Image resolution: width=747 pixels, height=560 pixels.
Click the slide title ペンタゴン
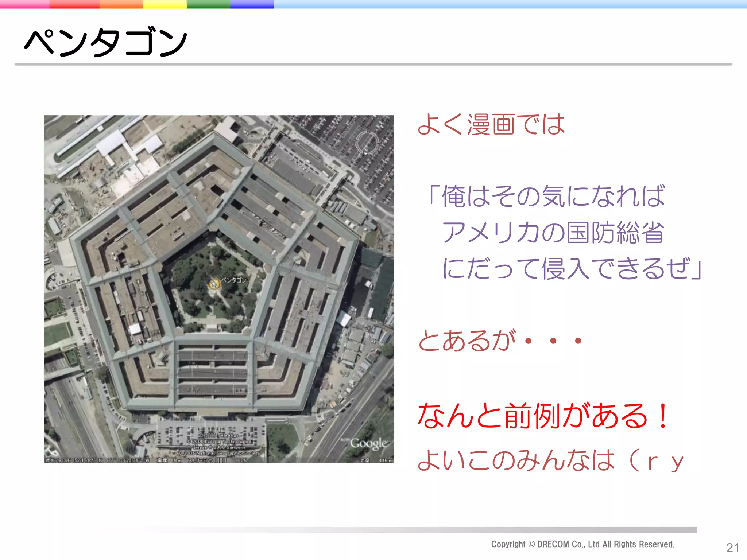click(106, 42)
